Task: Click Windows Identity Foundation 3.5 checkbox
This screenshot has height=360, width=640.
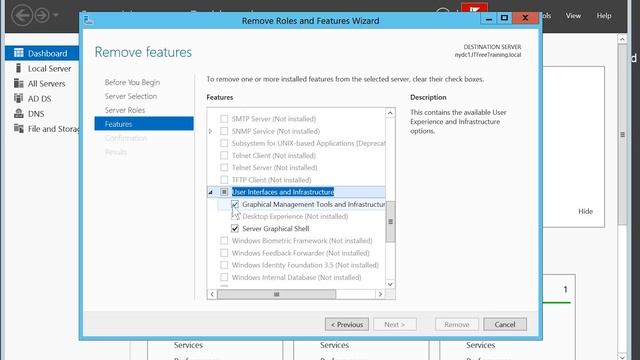Action: click(224, 265)
